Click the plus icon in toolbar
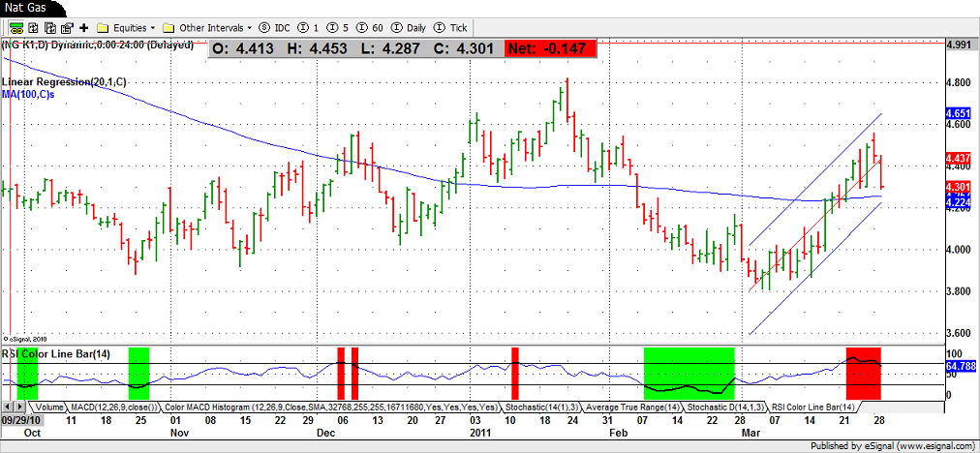Image resolution: width=980 pixels, height=453 pixels. [83, 27]
